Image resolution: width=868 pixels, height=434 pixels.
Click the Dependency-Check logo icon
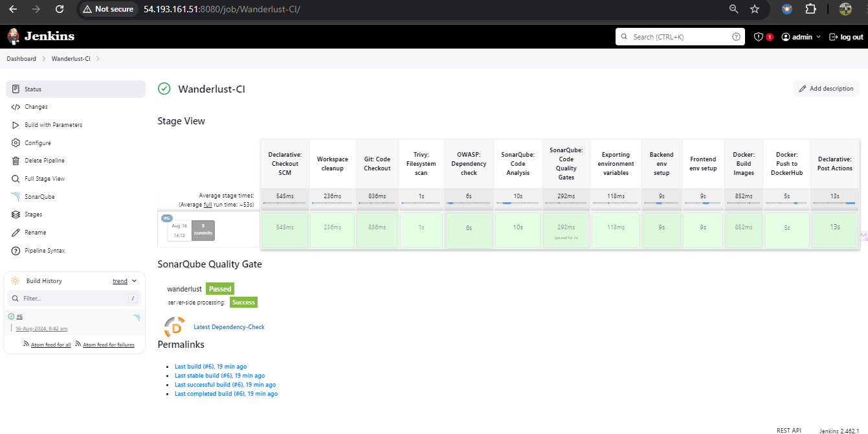174,326
